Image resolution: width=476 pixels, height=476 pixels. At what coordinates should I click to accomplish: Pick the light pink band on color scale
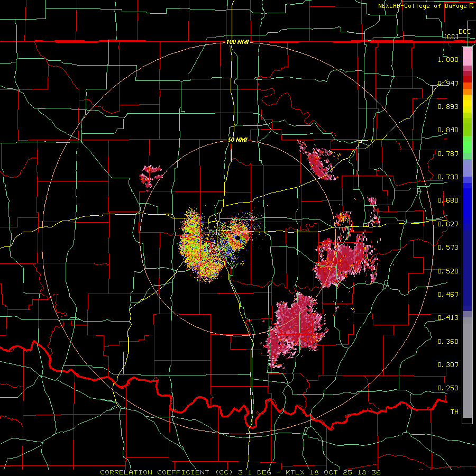coord(467,56)
